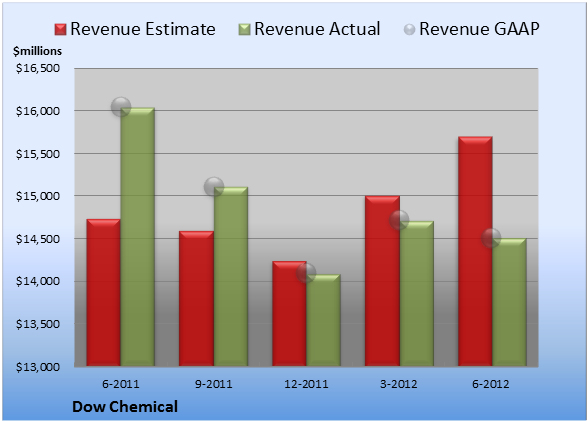Click the '$15,000' axis value
Image resolution: width=588 pixels, height=422 pixels.
[38, 196]
